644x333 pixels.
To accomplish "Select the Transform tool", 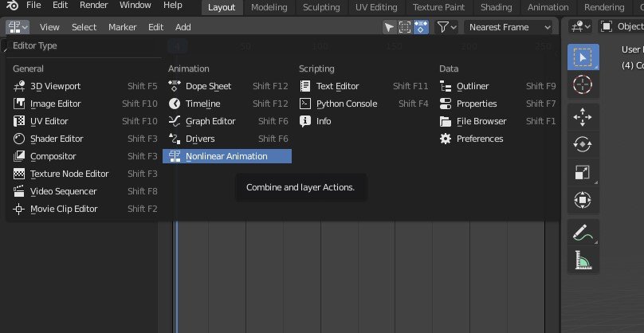I will [x=583, y=199].
